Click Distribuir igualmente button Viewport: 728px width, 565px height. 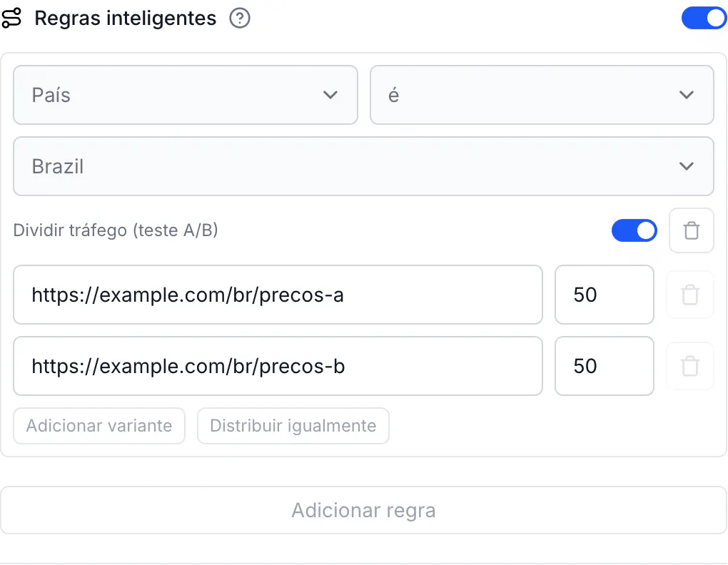293,426
